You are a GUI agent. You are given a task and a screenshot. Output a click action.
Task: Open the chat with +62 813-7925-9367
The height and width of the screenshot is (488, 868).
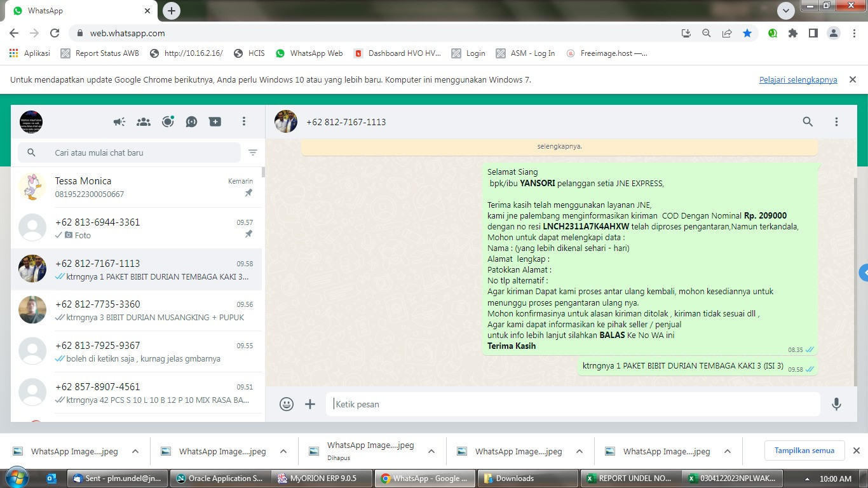(x=137, y=351)
